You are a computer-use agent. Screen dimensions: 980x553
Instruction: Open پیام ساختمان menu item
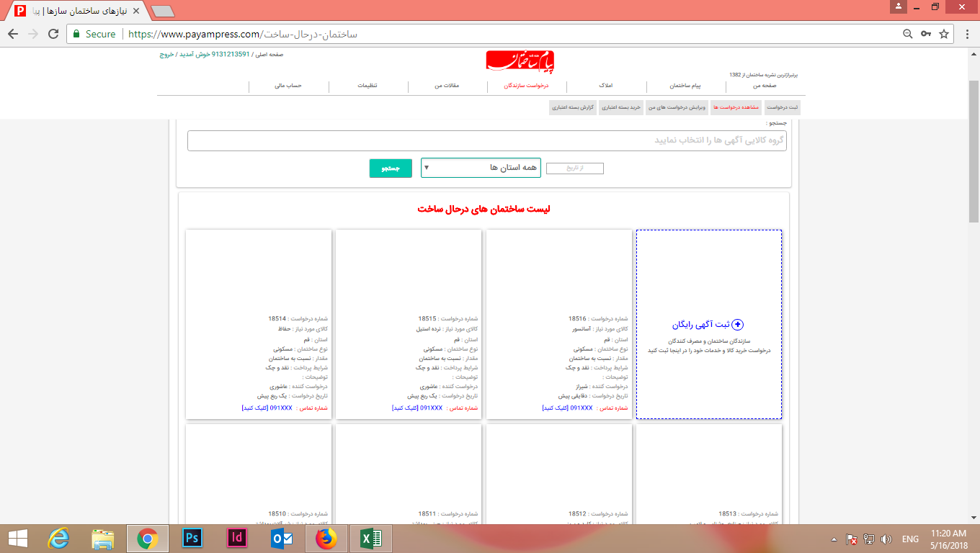[x=685, y=86]
